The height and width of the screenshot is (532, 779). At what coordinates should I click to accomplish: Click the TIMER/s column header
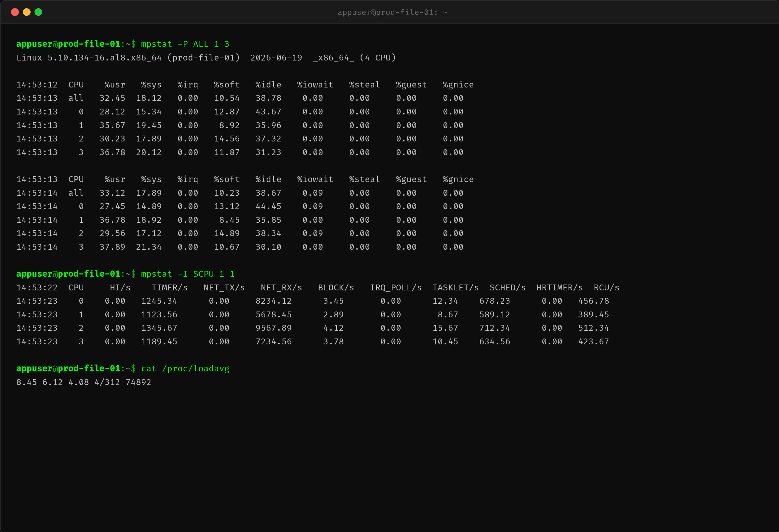169,287
